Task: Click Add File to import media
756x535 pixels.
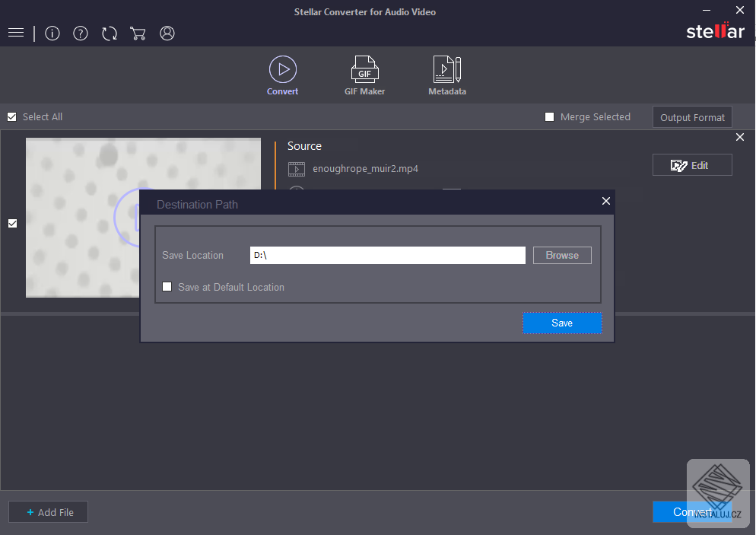Action: [x=48, y=511]
